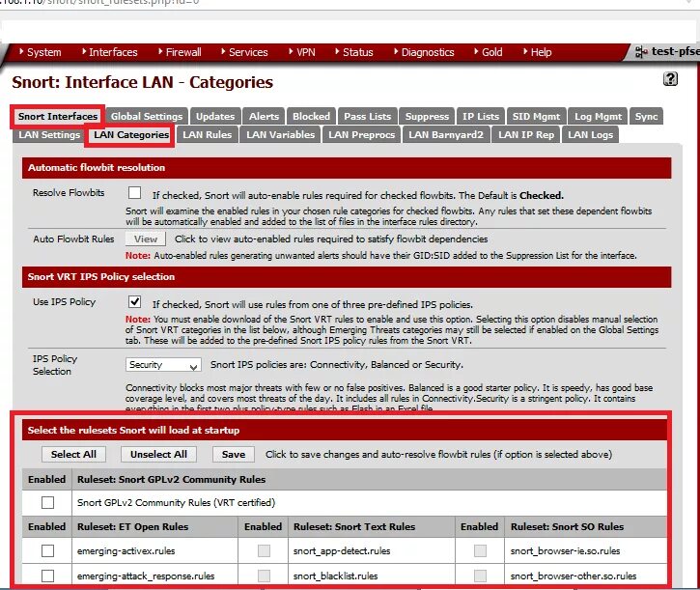This screenshot has height=590, width=700.
Task: Switch to the Sync tab
Action: [646, 117]
